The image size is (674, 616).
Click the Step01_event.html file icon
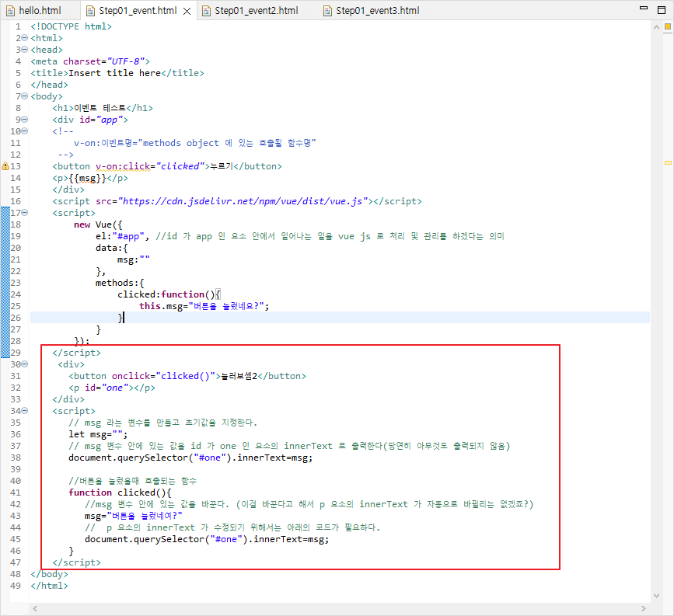(x=91, y=11)
